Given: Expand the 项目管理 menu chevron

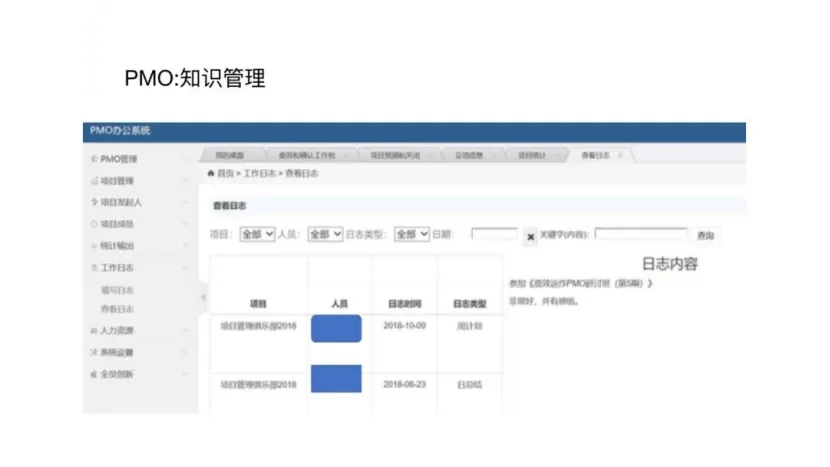Looking at the screenshot, I should 185,181.
